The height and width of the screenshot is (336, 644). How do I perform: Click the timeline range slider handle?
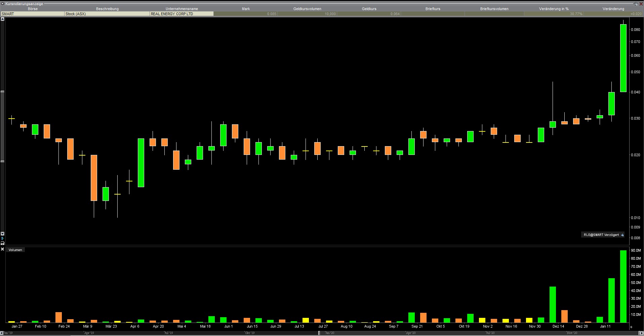click(319, 333)
